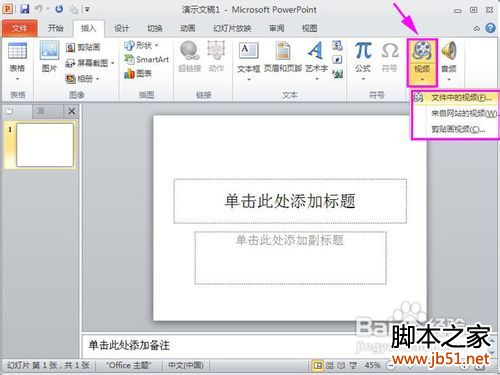Expand the 公式 dropdown arrow
The height and width of the screenshot is (375, 500).
[363, 79]
